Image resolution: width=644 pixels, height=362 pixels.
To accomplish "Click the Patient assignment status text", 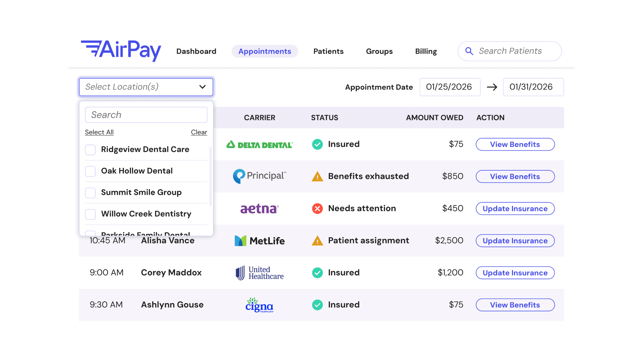I will point(368,241).
